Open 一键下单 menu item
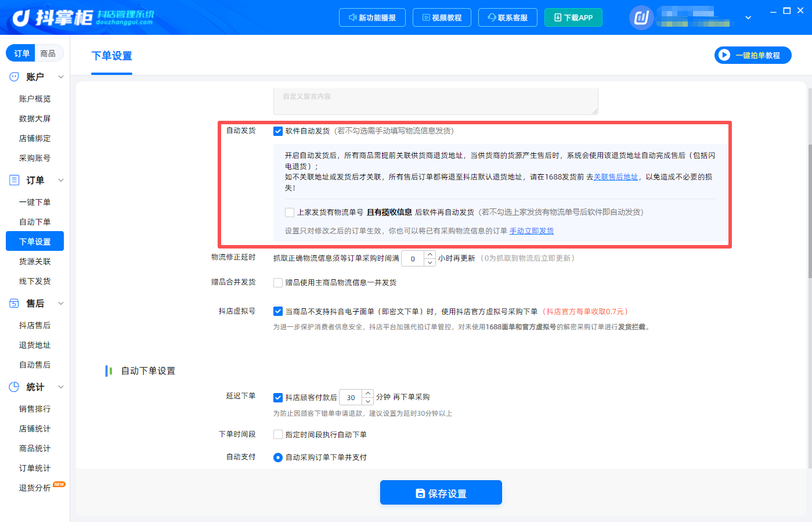Viewport: 812px width, 522px height. (x=35, y=202)
